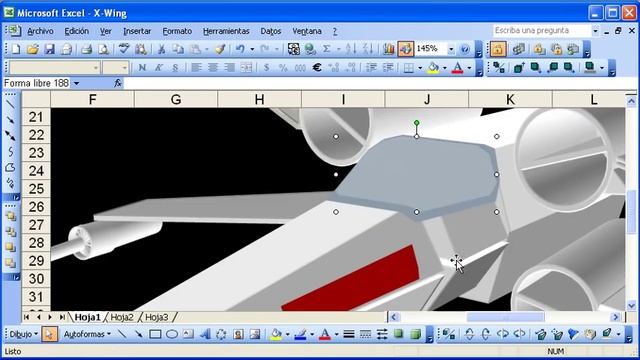Open the zoom percentage dropdown
Screen dimensions: 640x360
click(451, 49)
